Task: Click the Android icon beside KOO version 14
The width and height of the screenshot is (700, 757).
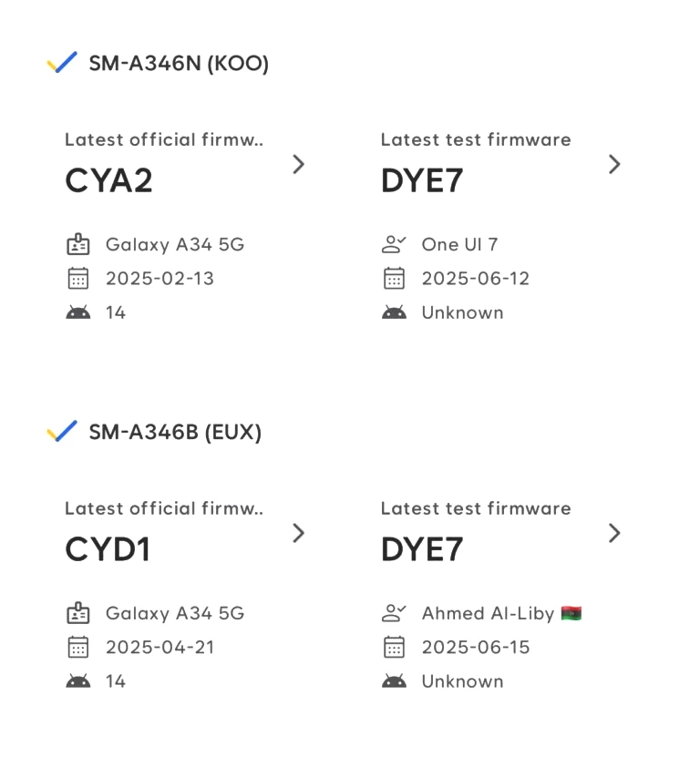Action: point(77,312)
